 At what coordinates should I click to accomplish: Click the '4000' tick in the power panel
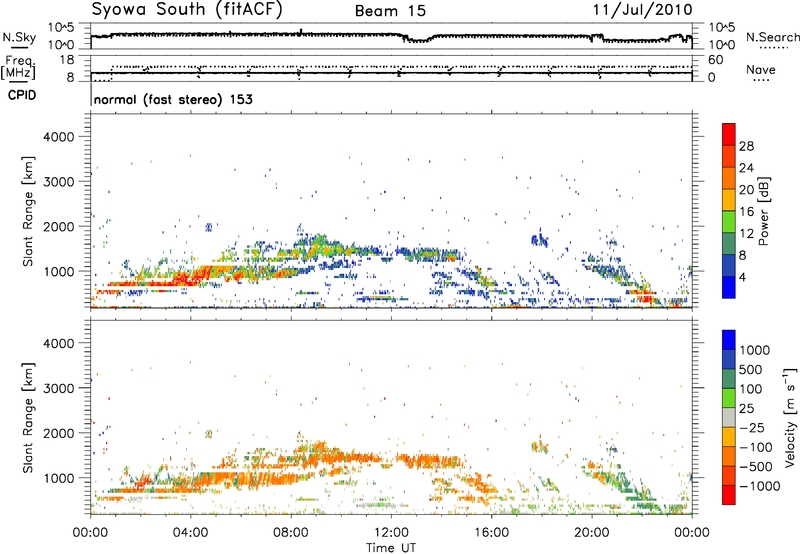59,137
